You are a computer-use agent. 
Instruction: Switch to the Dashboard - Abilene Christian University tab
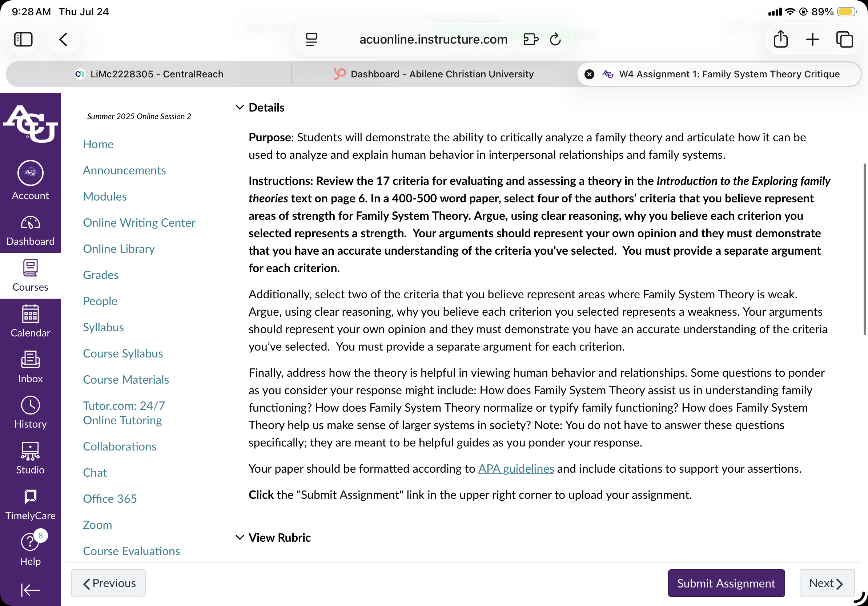pyautogui.click(x=434, y=74)
